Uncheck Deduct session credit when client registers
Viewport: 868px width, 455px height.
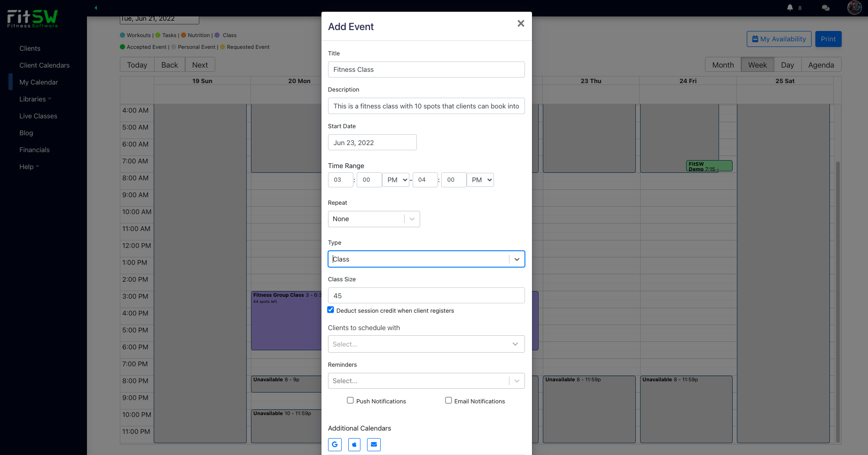330,309
